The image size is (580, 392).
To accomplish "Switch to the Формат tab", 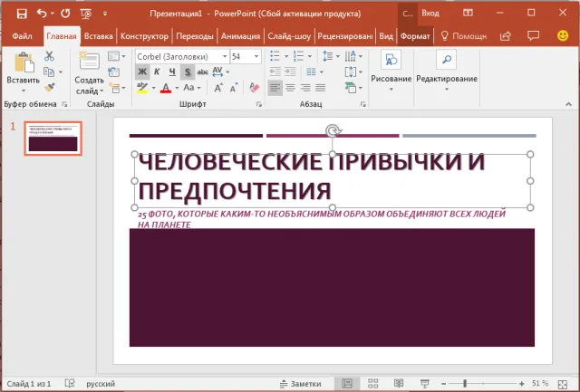I will click(x=415, y=36).
